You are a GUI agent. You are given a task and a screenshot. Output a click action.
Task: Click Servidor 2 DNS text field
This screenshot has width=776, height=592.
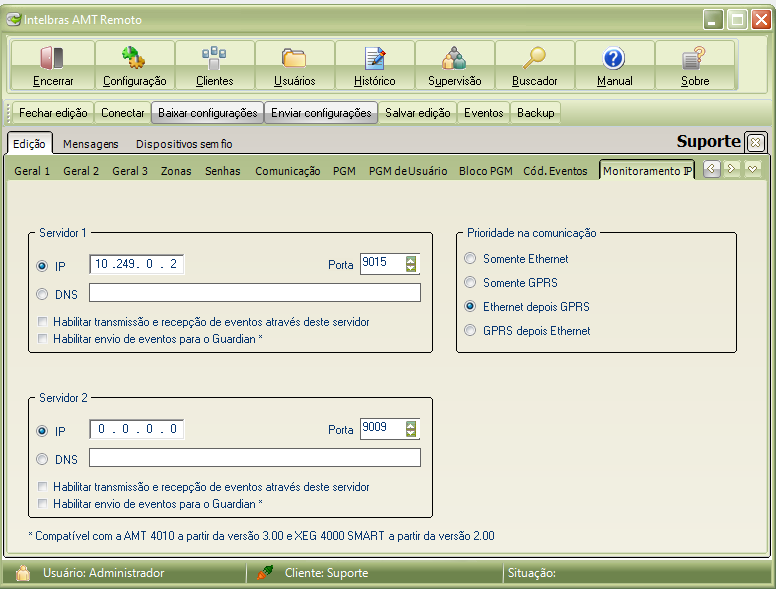point(255,457)
